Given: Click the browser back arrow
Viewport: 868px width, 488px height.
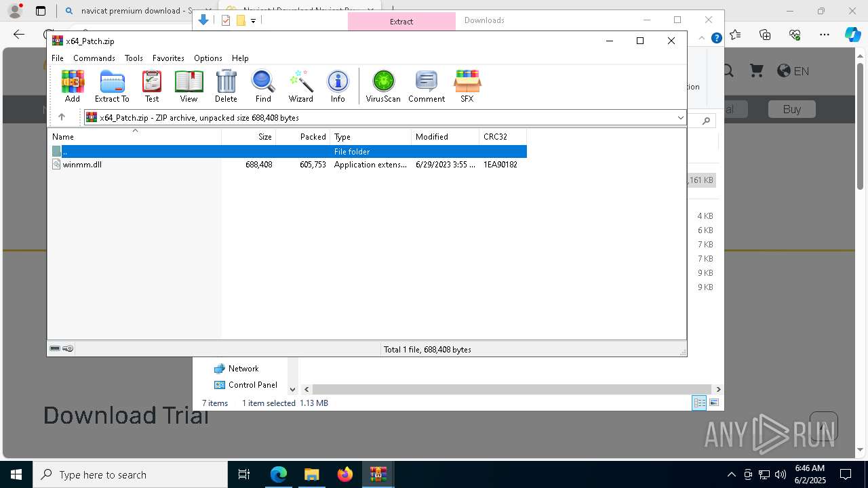Looking at the screenshot, I should coord(19,35).
